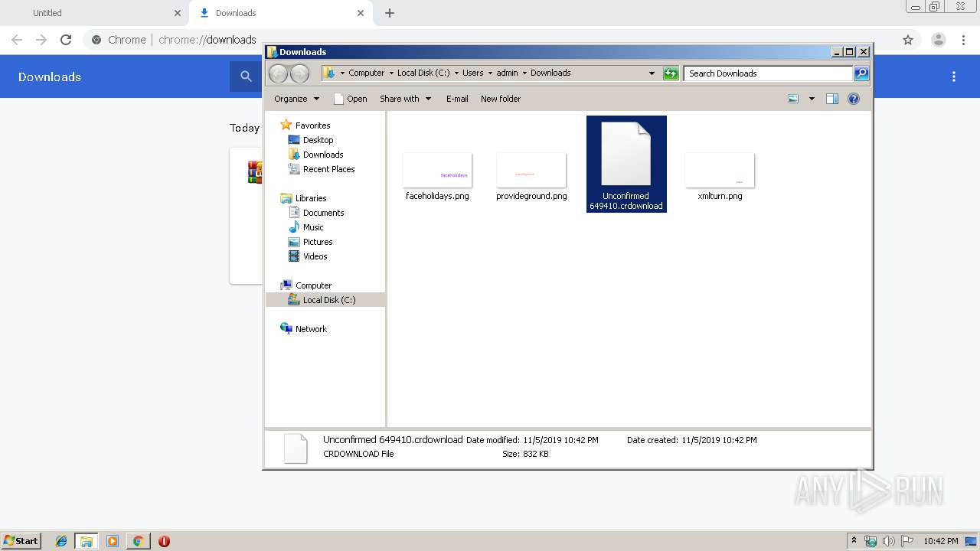Expand arrow after Users breadcrumb
The height and width of the screenshot is (551, 980).
(491, 73)
